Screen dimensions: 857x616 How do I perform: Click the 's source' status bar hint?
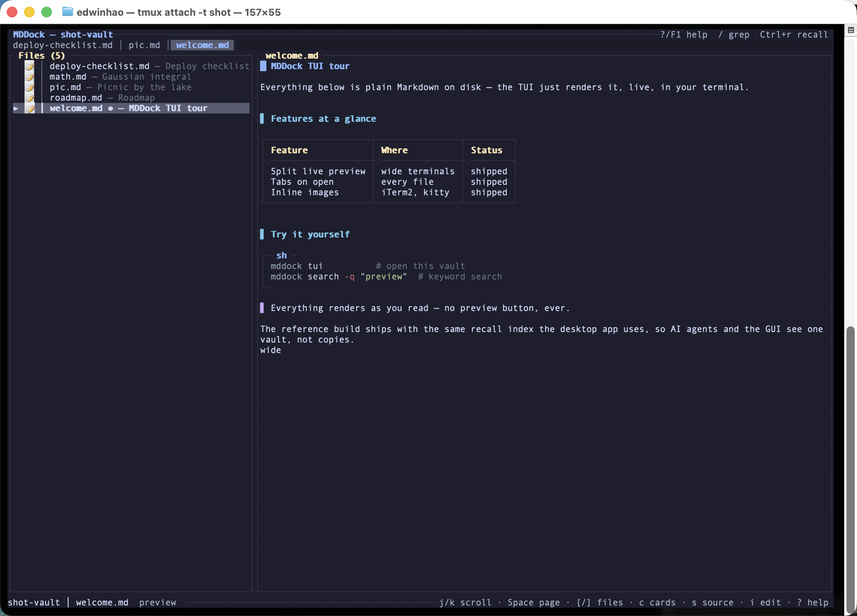(712, 602)
